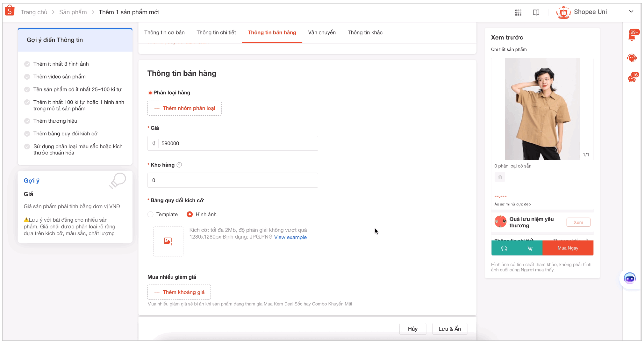644x344 pixels.
Task: Click the customer support headset icon
Action: tap(632, 58)
